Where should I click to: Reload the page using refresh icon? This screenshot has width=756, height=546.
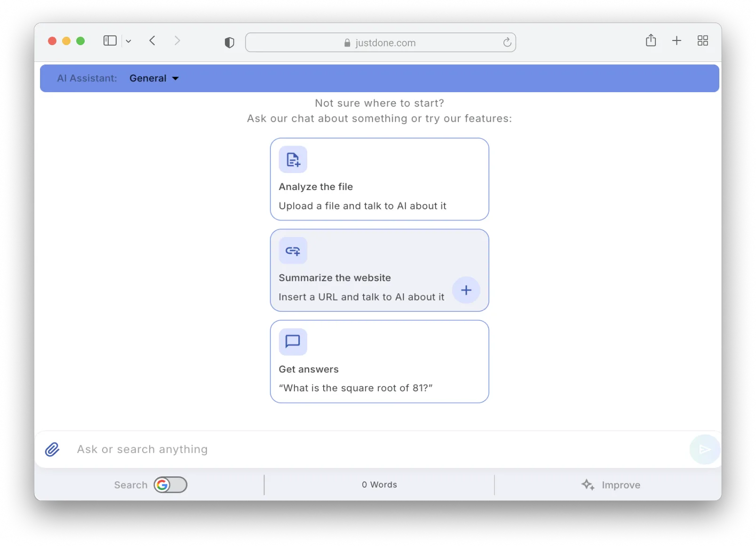[x=507, y=43]
